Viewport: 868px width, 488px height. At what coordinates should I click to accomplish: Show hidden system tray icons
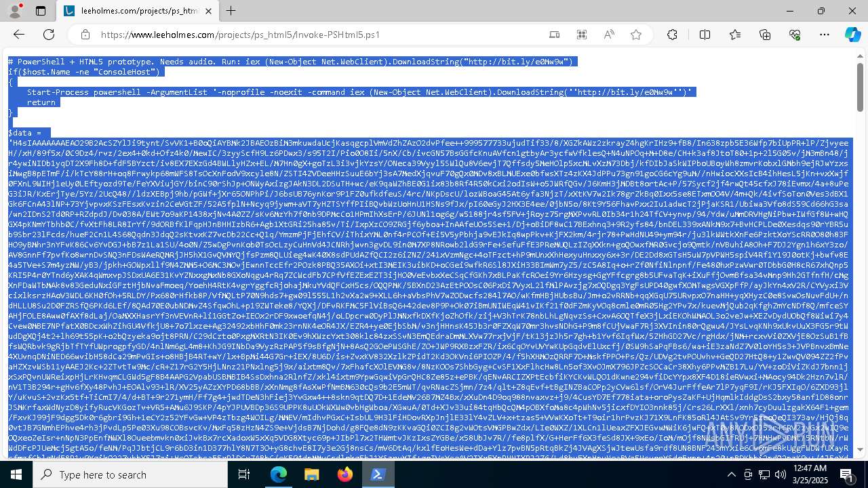(x=731, y=475)
